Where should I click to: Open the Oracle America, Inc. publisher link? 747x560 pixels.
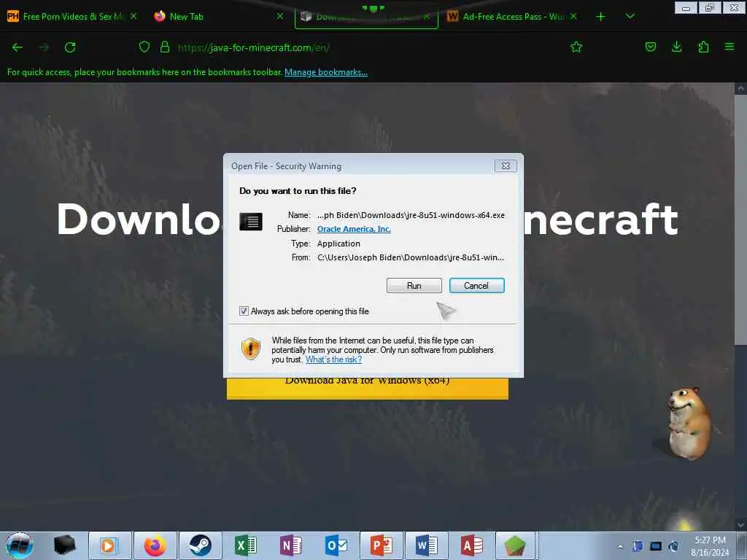pos(354,229)
